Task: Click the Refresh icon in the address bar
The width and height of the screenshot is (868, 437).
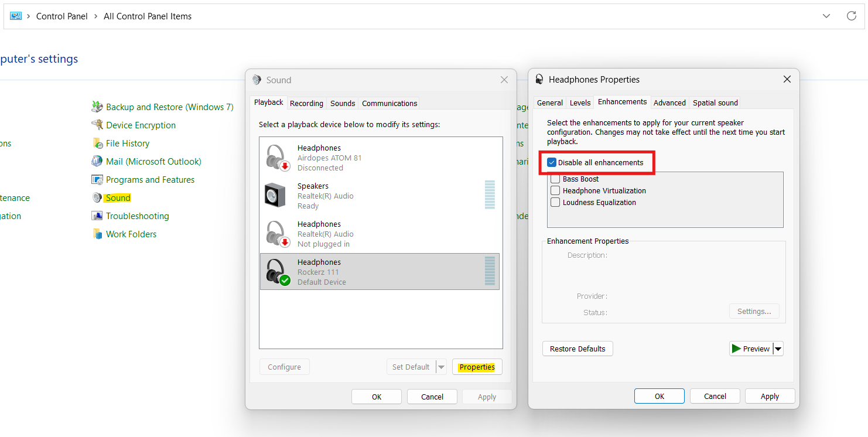Action: [x=852, y=16]
